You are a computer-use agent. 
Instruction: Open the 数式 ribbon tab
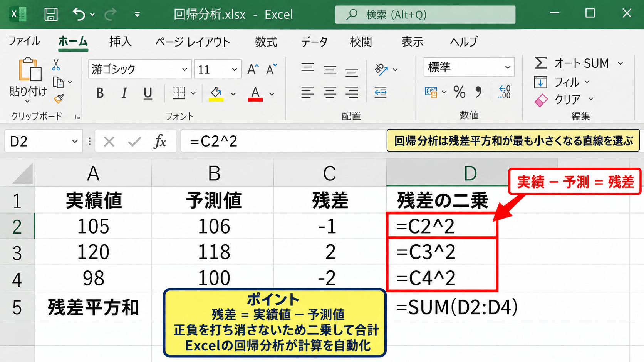[266, 41]
